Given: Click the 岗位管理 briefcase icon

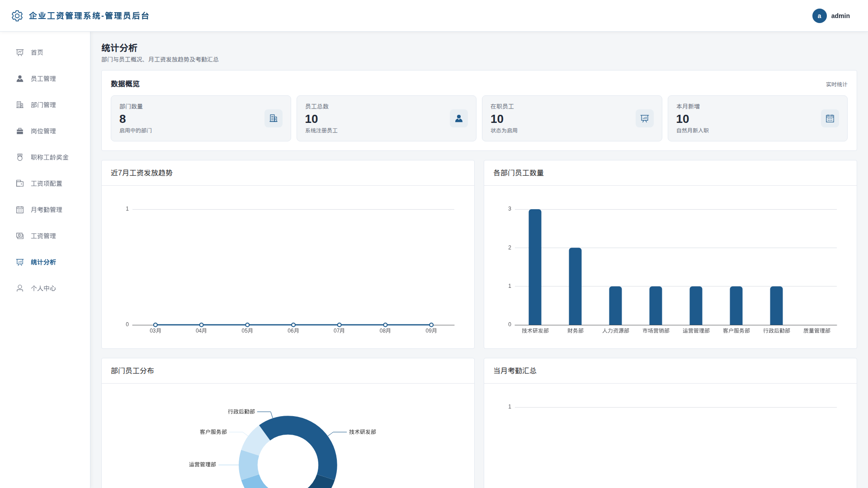Looking at the screenshot, I should coord(20,131).
